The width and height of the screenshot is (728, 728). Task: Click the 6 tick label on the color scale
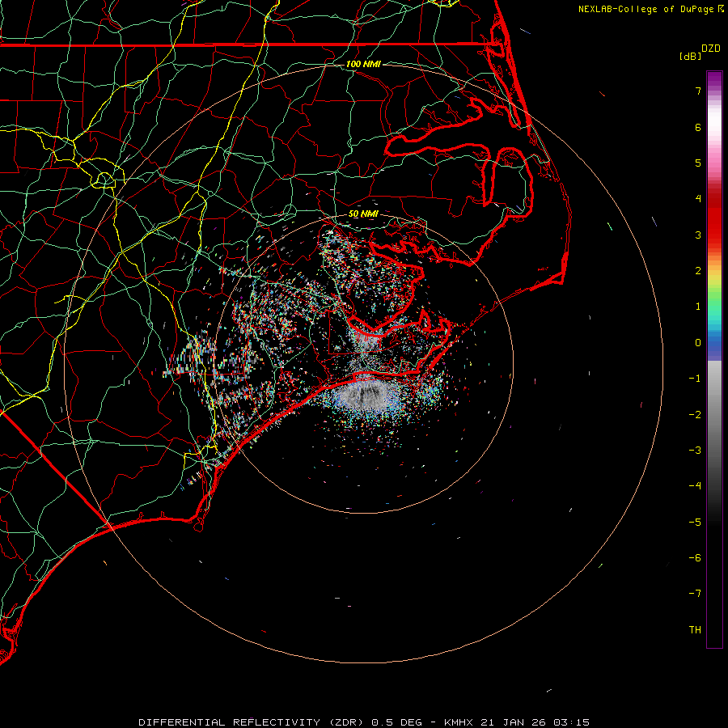[698, 127]
